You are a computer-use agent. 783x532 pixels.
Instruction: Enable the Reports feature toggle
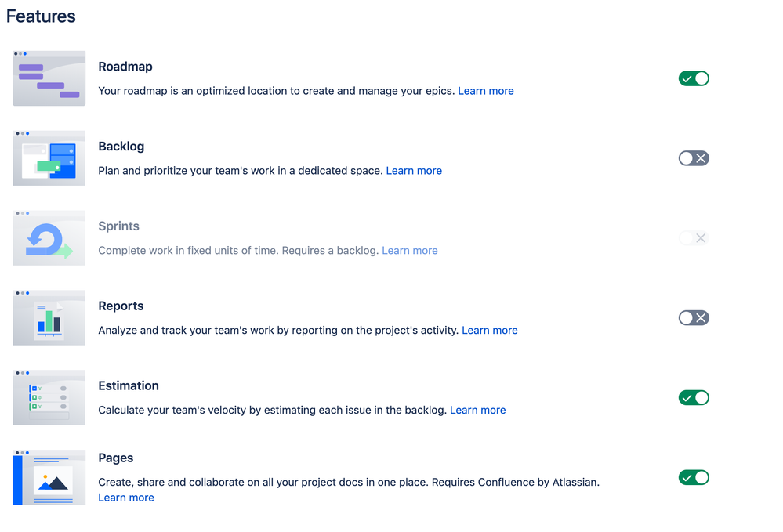(694, 317)
